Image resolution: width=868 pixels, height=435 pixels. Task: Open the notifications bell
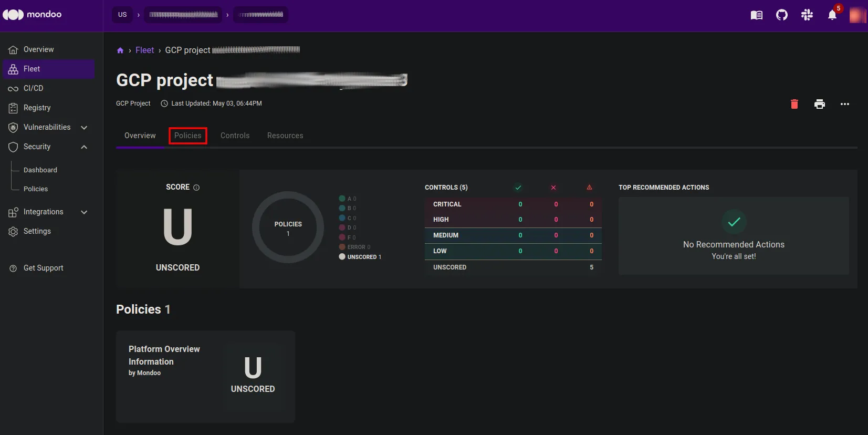click(832, 15)
